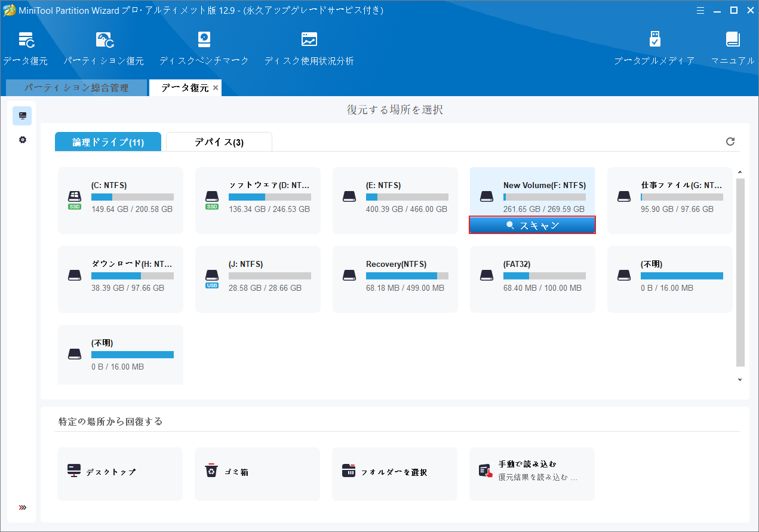The width and height of the screenshot is (759, 532).
Task: Click text 68.18 MB / 499.00 MB
Action: pos(405,288)
